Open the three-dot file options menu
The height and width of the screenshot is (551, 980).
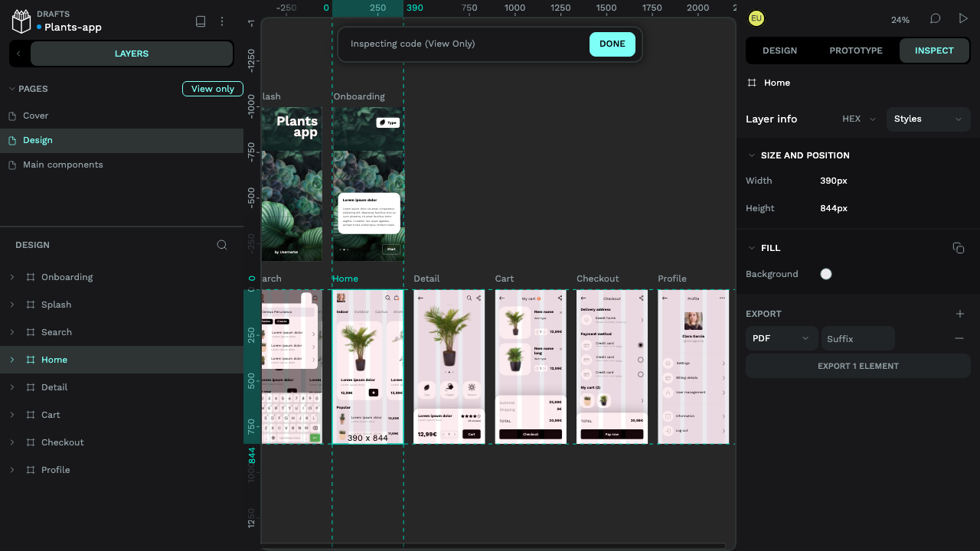point(222,21)
